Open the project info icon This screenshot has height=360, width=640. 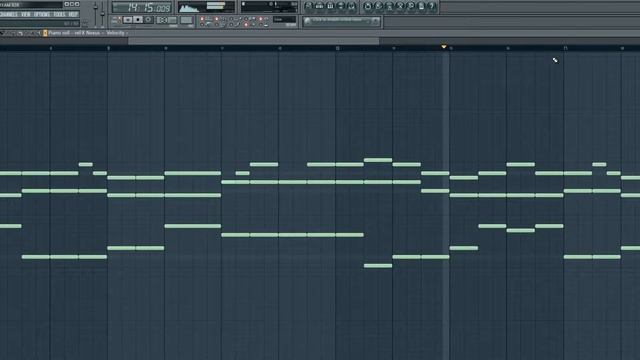(421, 6)
